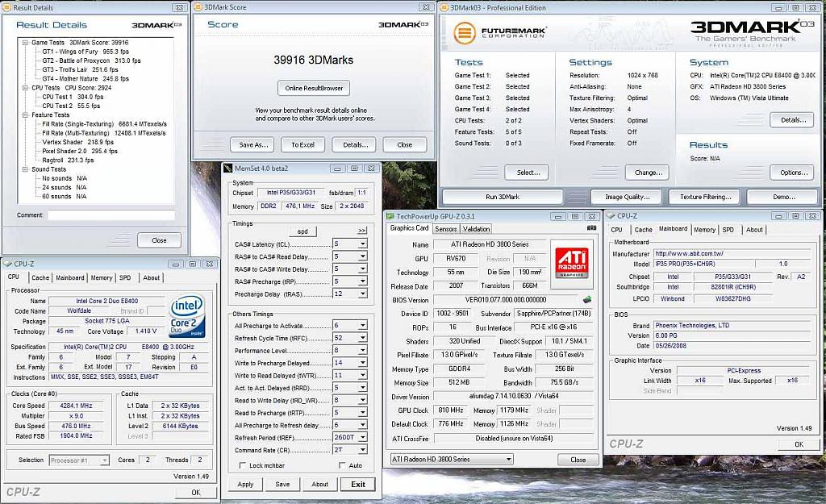Collapse the Game Tests tree node
The width and height of the screenshot is (826, 504).
click(x=25, y=43)
